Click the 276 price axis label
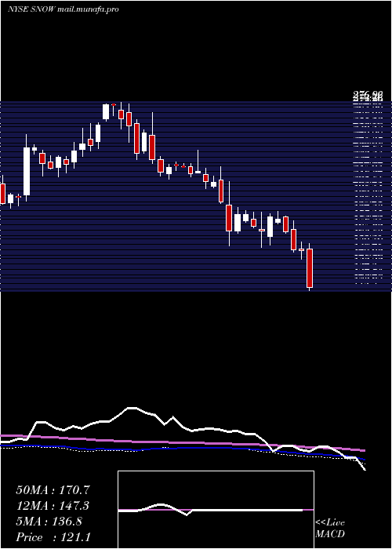The image size is (392, 549). tap(368, 96)
